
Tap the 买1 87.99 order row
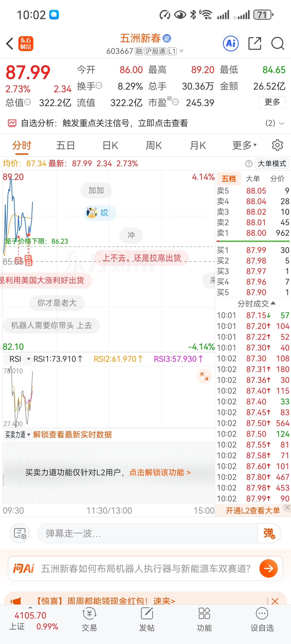(253, 250)
